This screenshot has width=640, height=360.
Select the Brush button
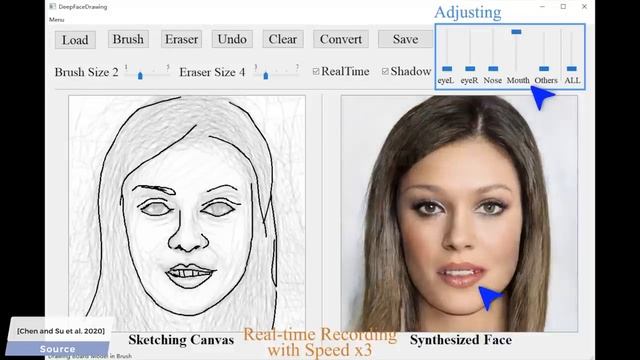pyautogui.click(x=128, y=39)
